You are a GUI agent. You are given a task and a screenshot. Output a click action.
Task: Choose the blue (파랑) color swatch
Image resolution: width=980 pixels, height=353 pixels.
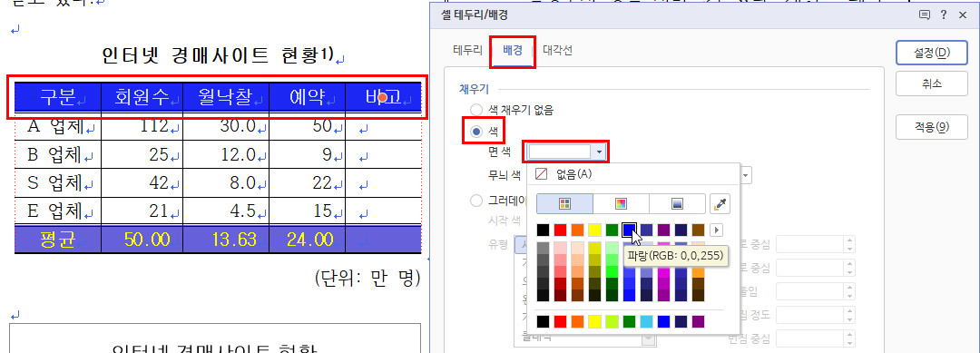click(x=630, y=230)
